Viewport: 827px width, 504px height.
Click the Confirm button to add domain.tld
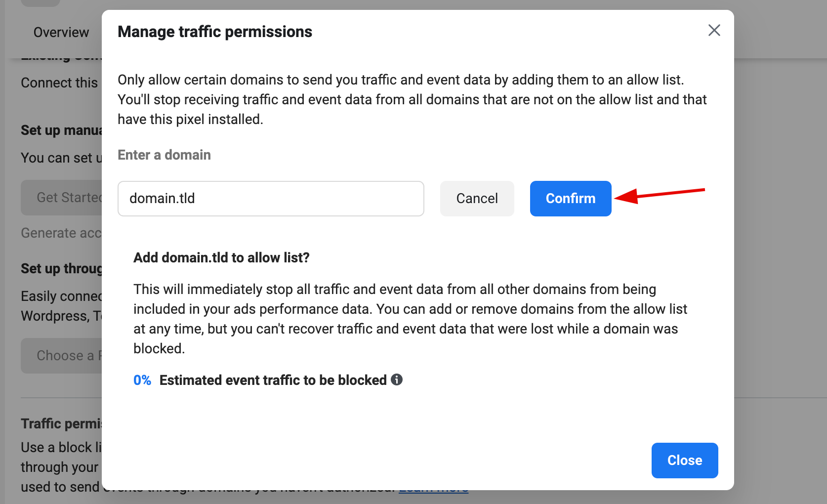coord(570,198)
